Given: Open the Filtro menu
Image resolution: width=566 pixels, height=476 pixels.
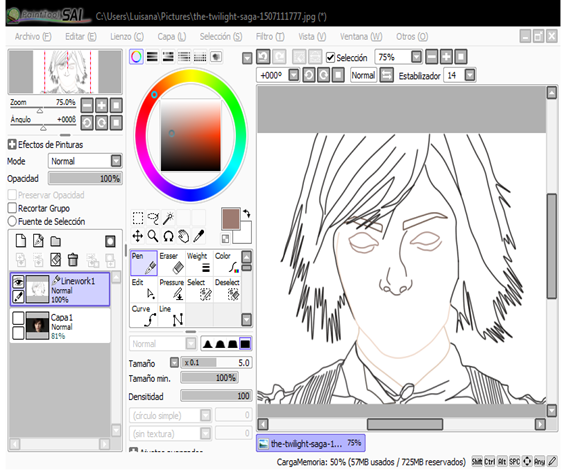Looking at the screenshot, I should click(x=270, y=36).
